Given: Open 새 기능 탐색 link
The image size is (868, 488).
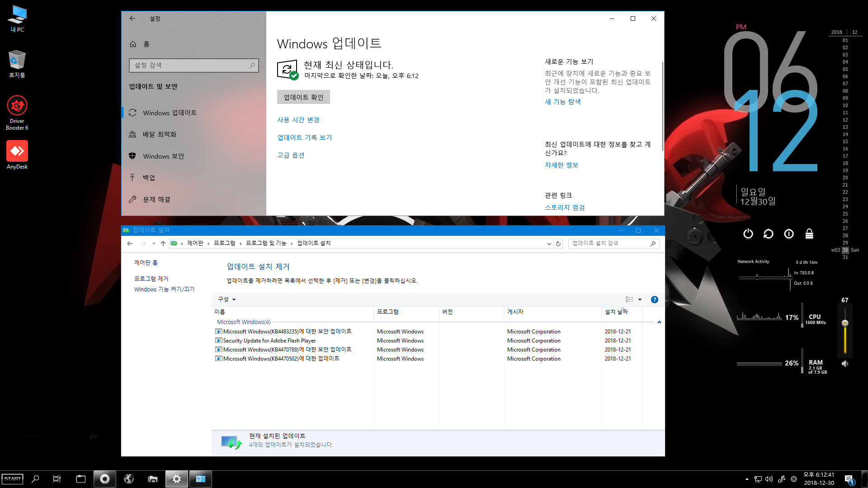Looking at the screenshot, I should 563,102.
